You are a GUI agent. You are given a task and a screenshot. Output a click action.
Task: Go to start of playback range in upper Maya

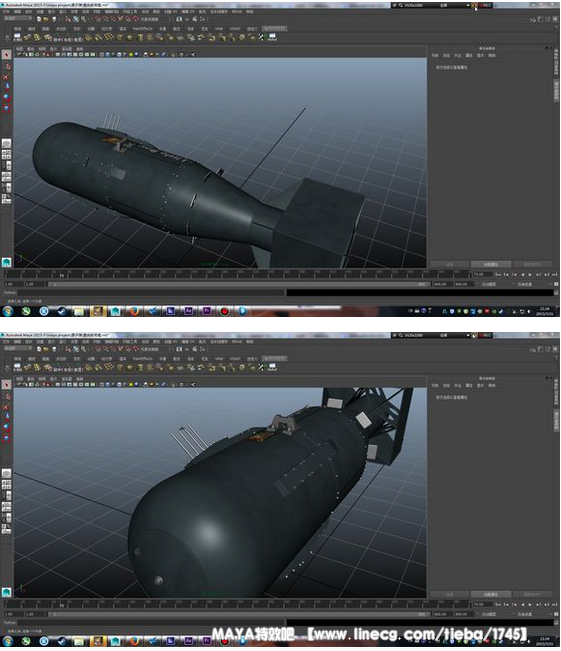click(x=498, y=274)
